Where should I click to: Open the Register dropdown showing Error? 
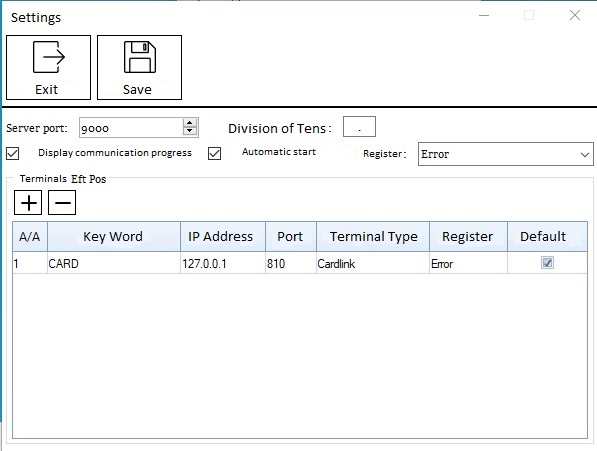[506, 154]
